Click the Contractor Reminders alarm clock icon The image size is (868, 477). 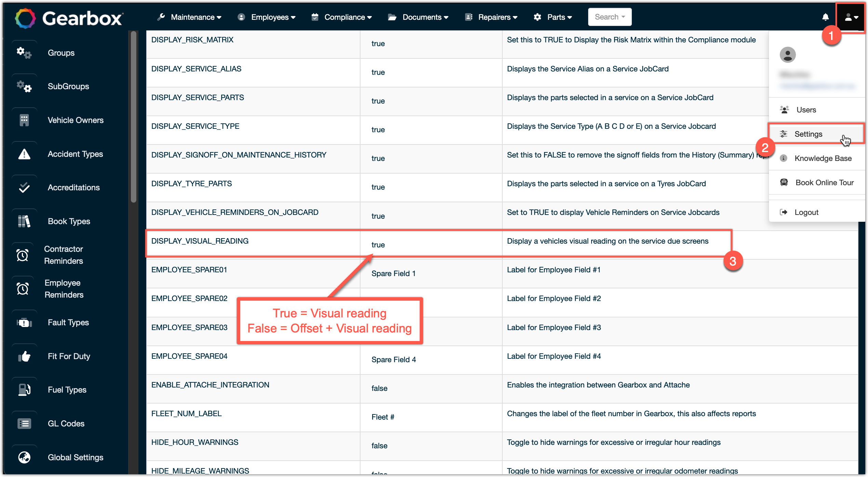point(23,255)
